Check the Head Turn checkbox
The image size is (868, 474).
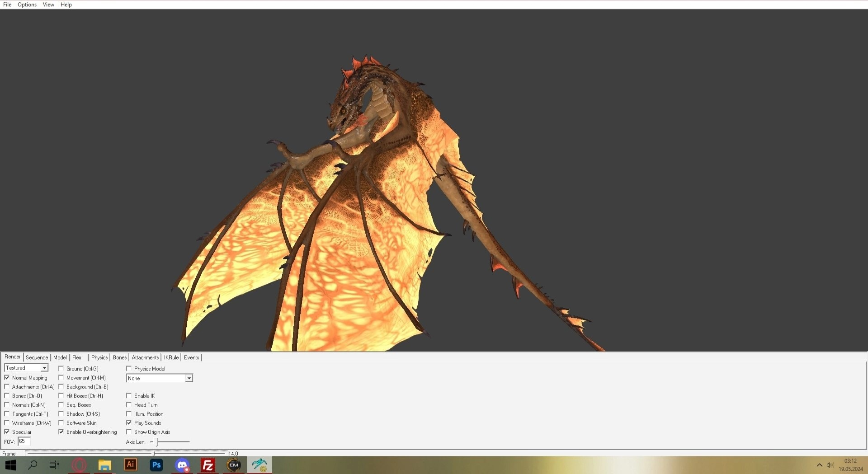point(129,405)
